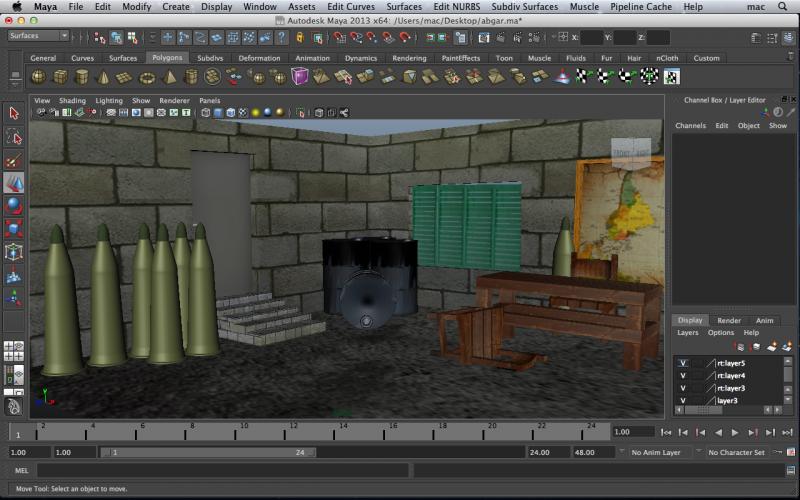Select the Move tool in the toolbox
Viewport: 800px width, 500px height.
[14, 183]
